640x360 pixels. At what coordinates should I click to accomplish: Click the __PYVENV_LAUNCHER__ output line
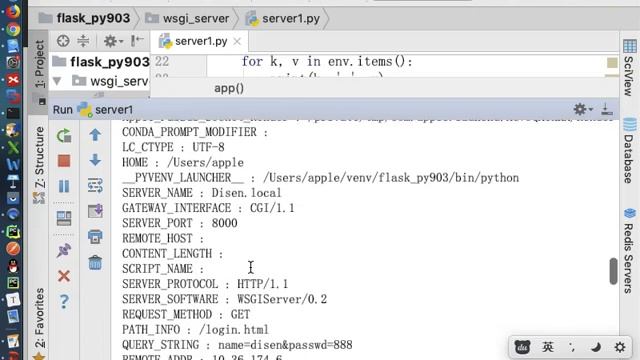(x=320, y=178)
